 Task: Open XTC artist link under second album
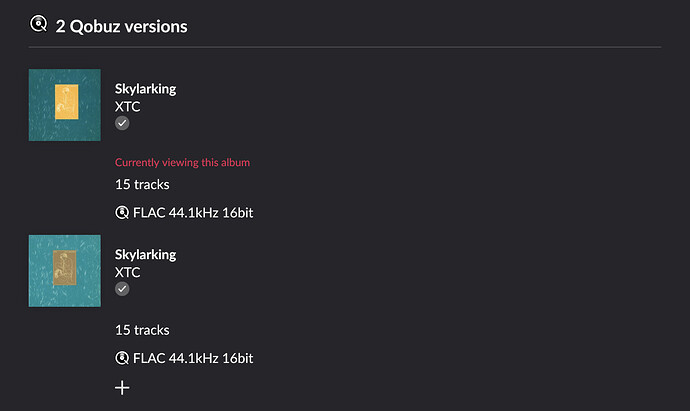128,272
